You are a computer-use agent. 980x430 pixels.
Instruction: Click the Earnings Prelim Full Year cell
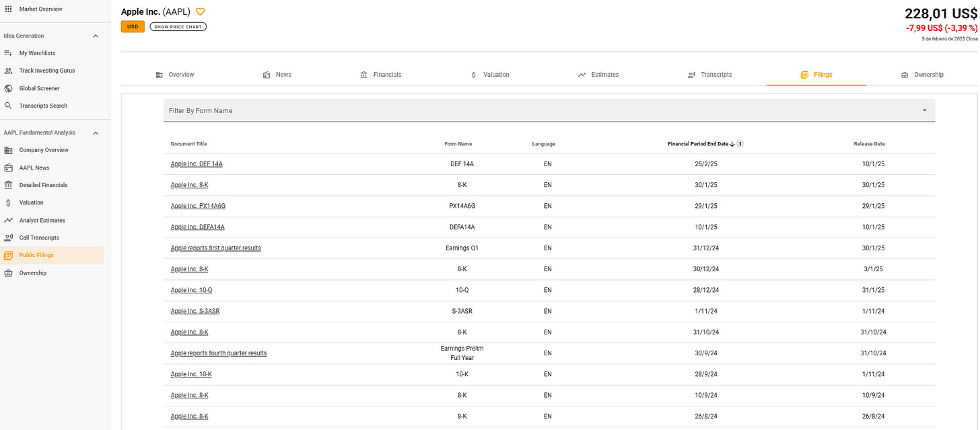(462, 353)
